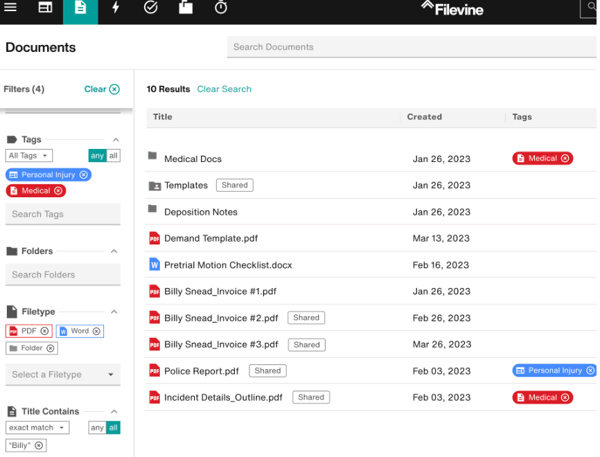Collapse the Folders filter section

tap(114, 251)
